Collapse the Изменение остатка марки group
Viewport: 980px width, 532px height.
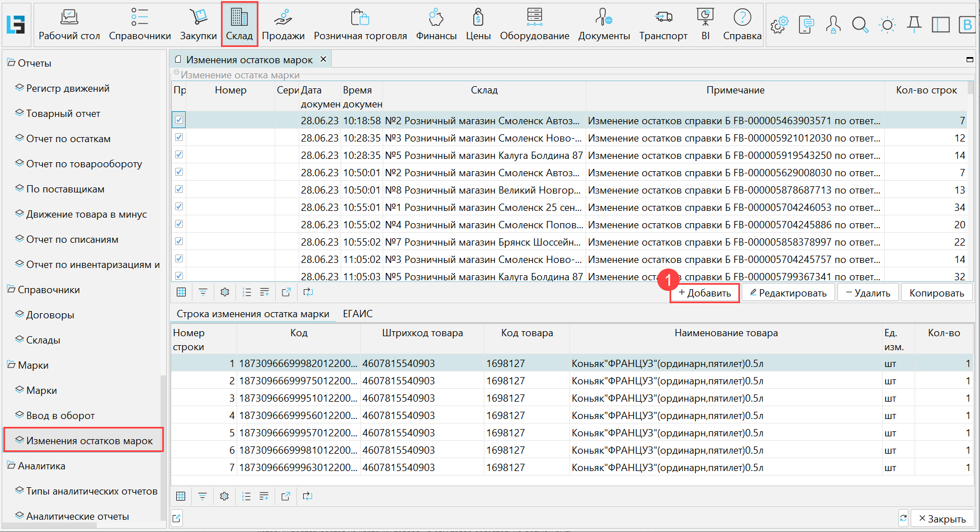[177, 73]
